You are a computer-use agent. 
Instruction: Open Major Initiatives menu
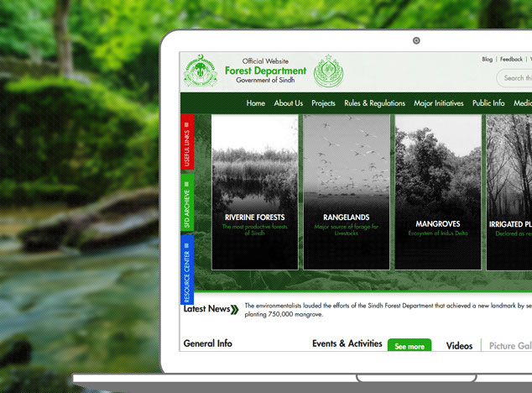click(x=438, y=103)
